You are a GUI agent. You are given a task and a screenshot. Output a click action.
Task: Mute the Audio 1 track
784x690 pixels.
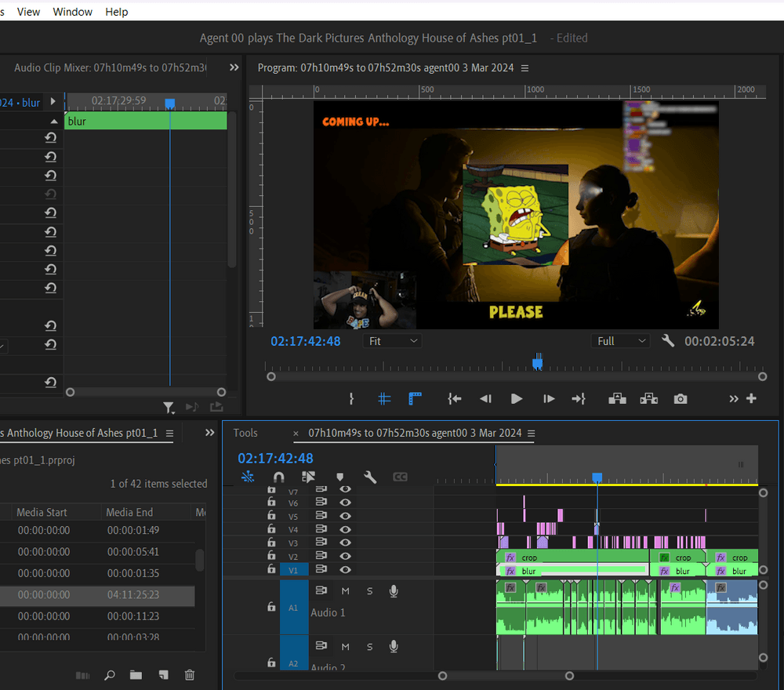345,590
